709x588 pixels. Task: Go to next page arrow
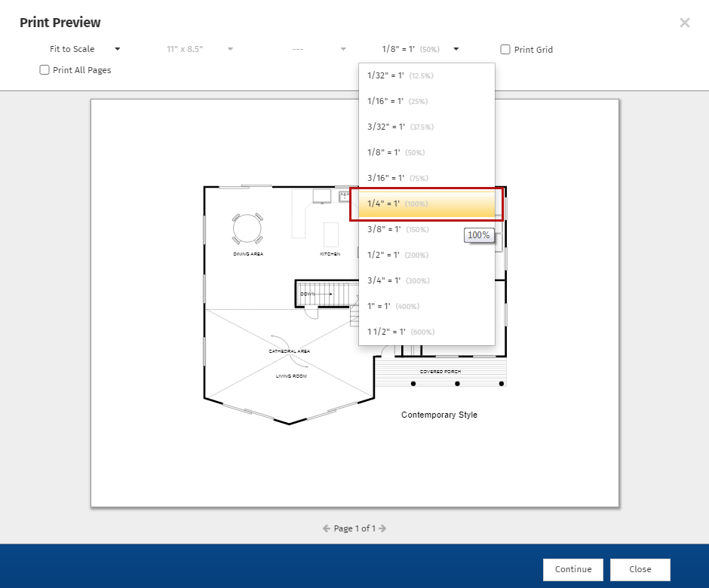382,528
